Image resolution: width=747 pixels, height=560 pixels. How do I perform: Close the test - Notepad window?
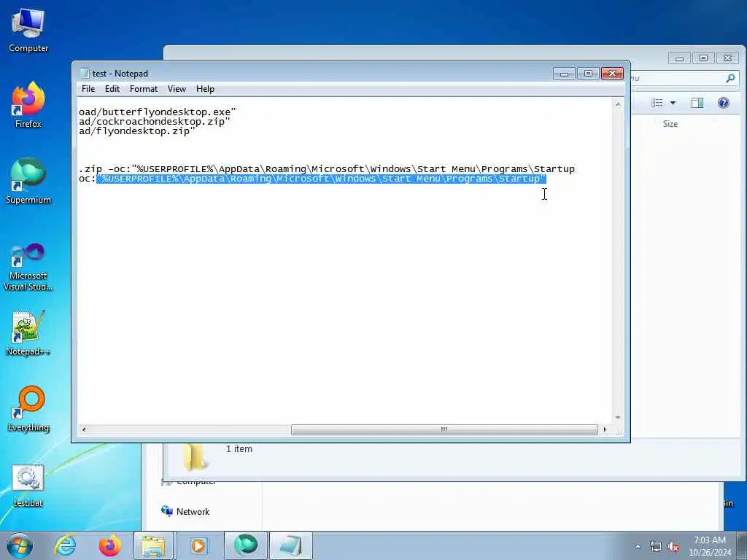612,74
